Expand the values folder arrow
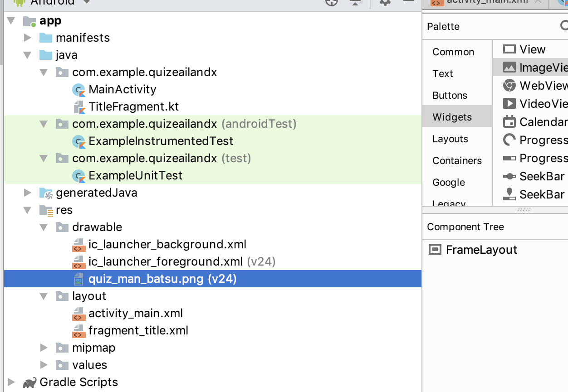This screenshot has height=392, width=568. 44,365
